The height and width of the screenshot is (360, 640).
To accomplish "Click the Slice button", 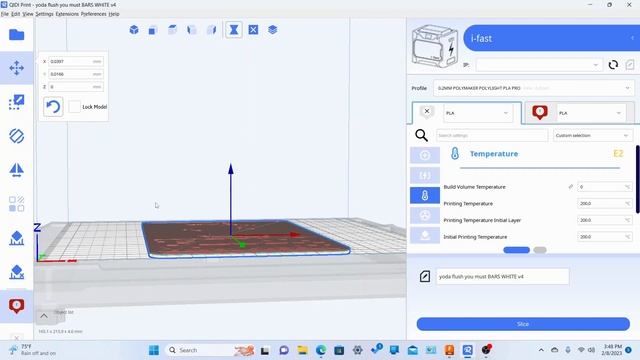I will coord(523,324).
